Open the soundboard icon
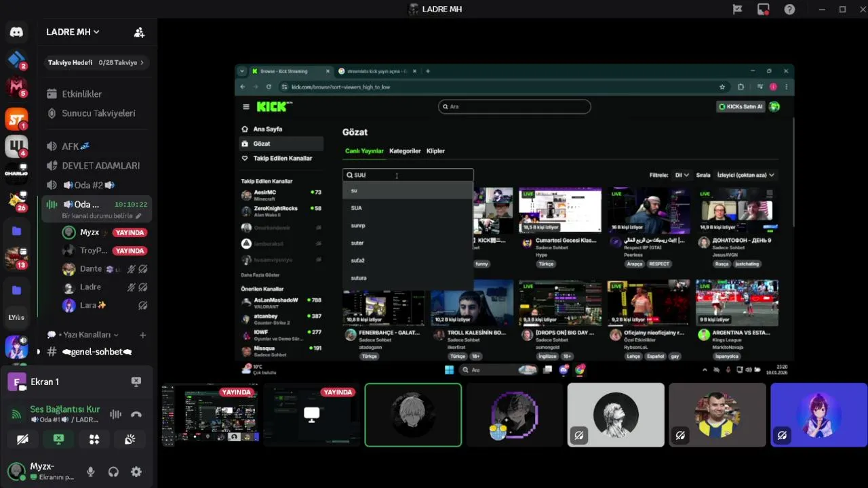This screenshot has width=868, height=488. [x=130, y=439]
